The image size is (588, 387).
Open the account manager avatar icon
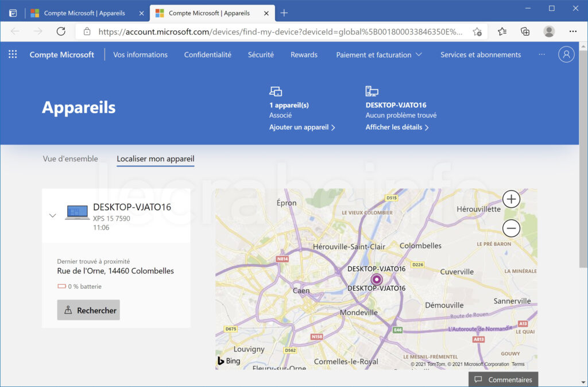tap(566, 55)
